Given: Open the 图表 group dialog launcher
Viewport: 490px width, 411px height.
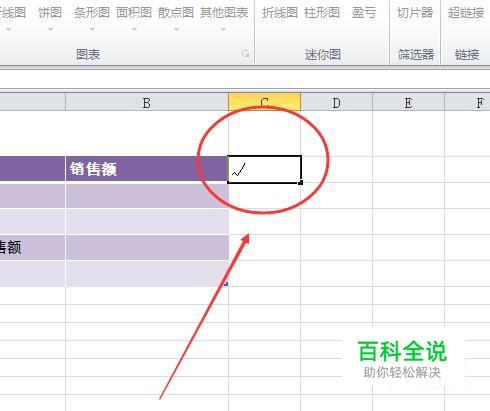Looking at the screenshot, I should (246, 54).
